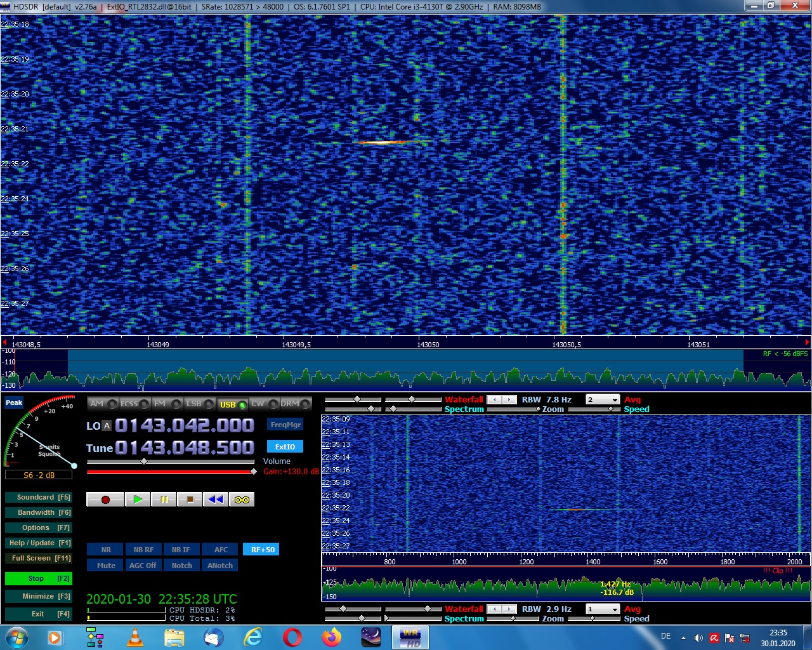Select ECSS demodulation mode
This screenshot has height=650, width=812.
click(135, 404)
